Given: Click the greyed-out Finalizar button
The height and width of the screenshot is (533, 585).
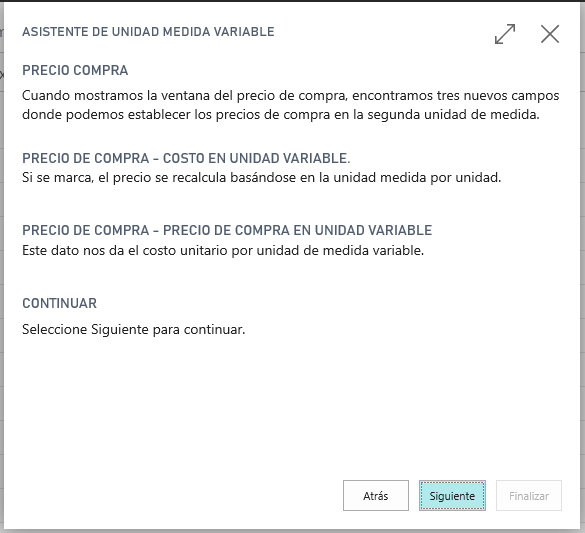Looking at the screenshot, I should pyautogui.click(x=529, y=496).
